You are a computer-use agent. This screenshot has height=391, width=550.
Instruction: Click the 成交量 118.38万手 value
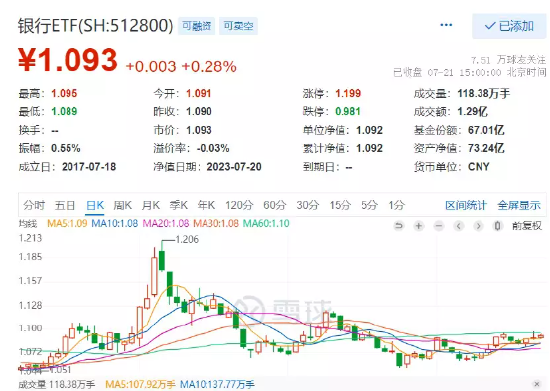point(483,93)
